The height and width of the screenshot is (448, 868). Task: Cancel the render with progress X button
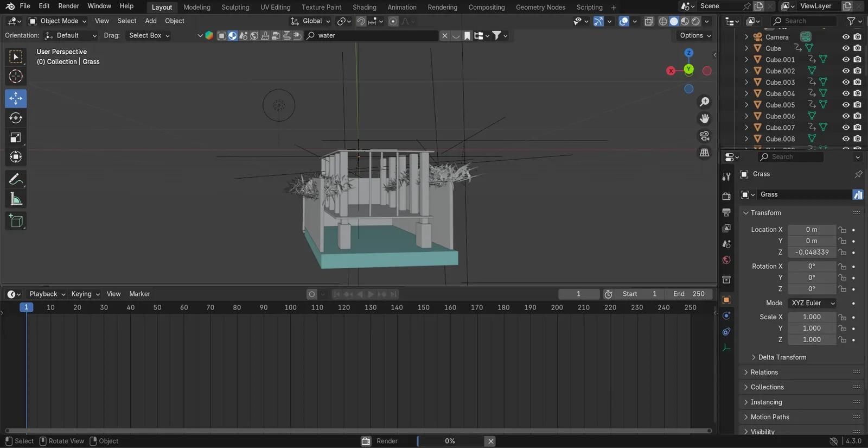click(x=490, y=441)
